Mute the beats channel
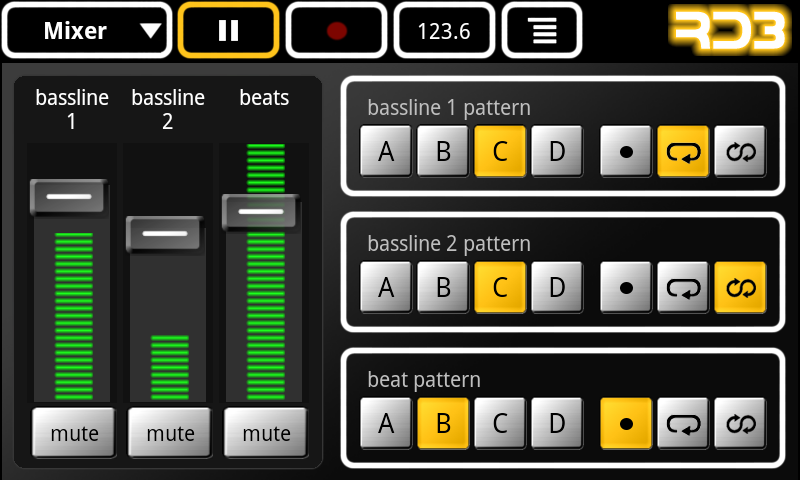This screenshot has width=800, height=480. 266,433
